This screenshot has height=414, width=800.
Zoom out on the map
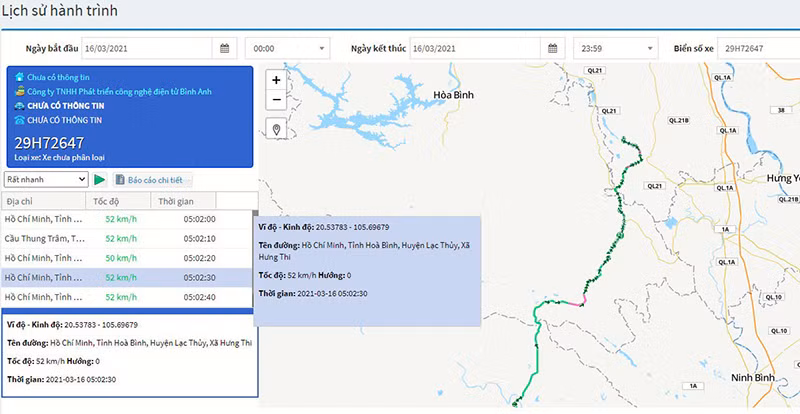pyautogui.click(x=276, y=100)
